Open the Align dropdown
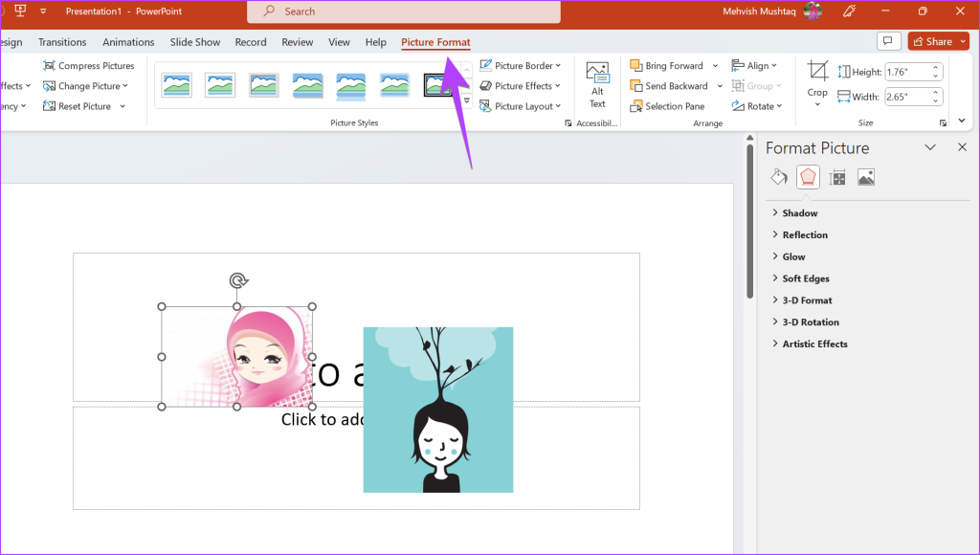 [x=754, y=66]
